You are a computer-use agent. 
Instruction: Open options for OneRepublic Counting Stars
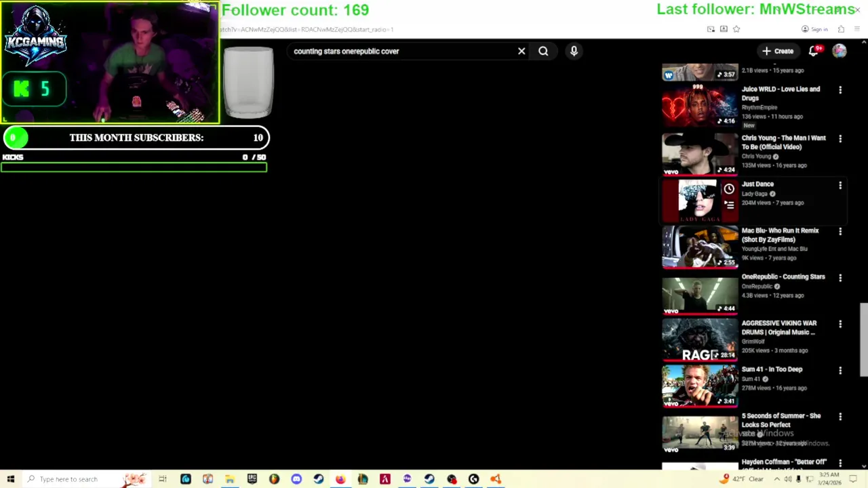[x=840, y=278]
